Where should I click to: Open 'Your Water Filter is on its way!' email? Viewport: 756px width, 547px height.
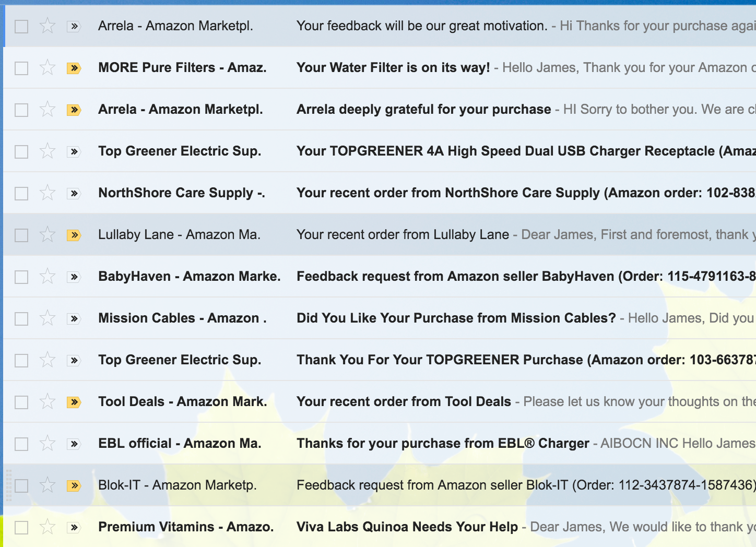click(393, 67)
